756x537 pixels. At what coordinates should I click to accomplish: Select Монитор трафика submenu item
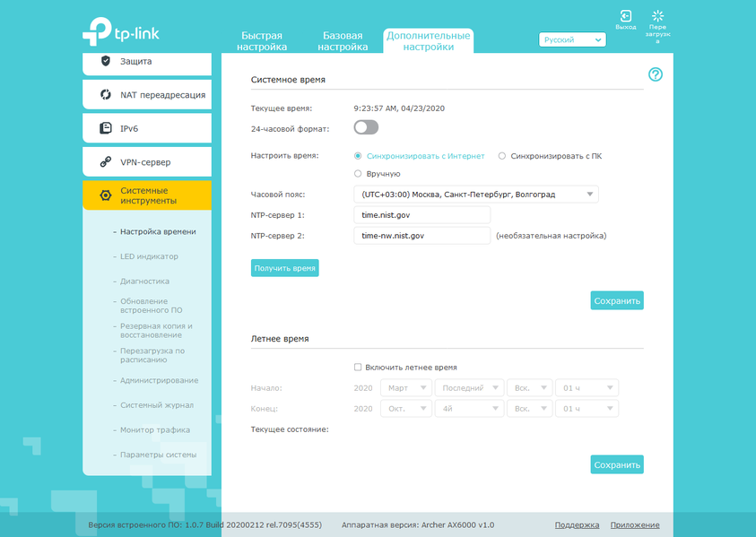tap(155, 430)
